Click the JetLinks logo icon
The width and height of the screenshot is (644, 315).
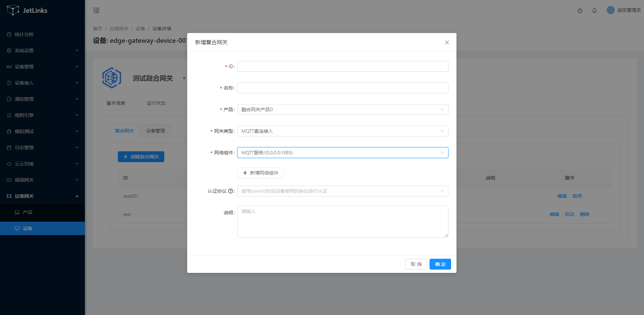13,10
